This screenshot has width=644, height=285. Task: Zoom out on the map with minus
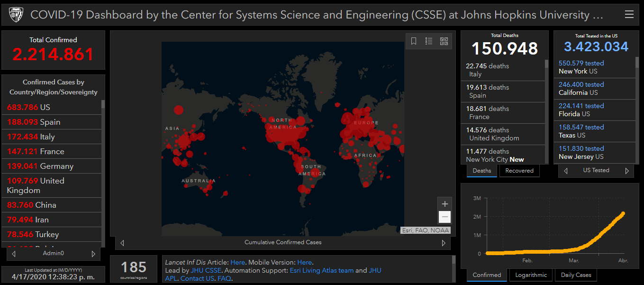tap(444, 217)
